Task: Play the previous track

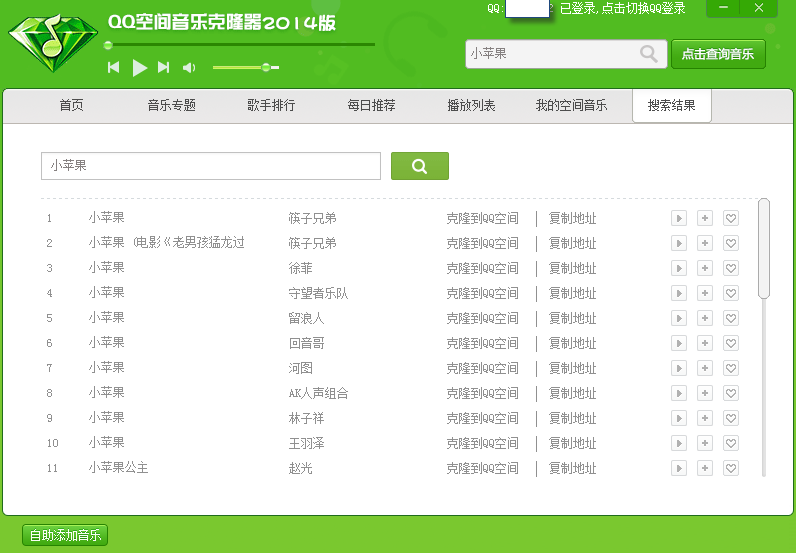Action: coord(114,67)
